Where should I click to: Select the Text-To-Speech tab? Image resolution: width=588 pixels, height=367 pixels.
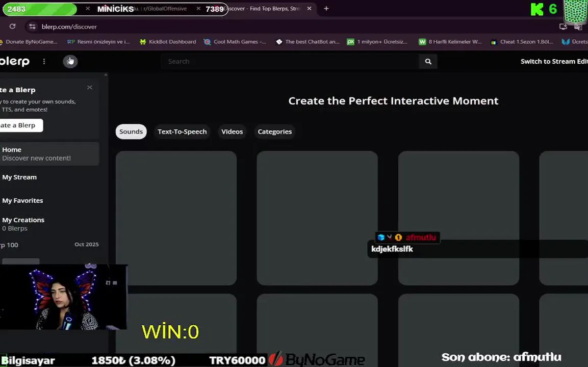click(182, 132)
